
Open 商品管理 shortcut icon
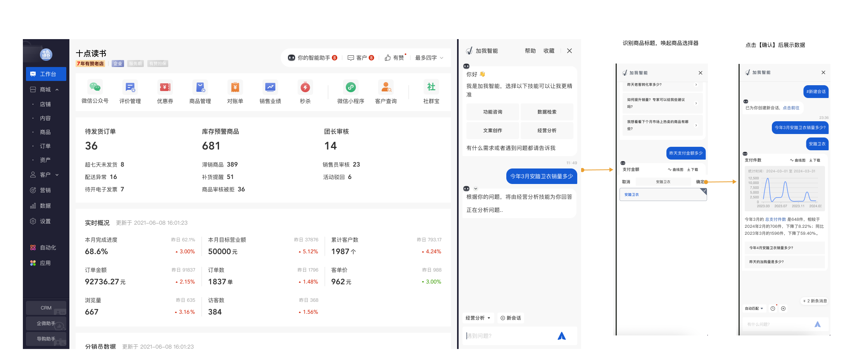click(x=200, y=87)
